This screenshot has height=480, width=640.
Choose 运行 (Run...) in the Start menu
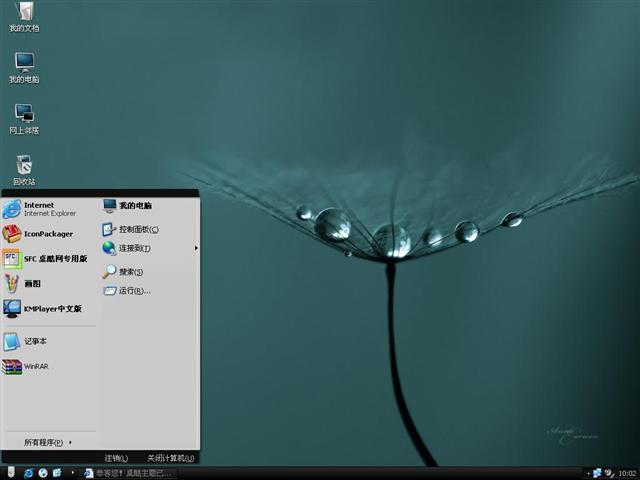coord(134,291)
